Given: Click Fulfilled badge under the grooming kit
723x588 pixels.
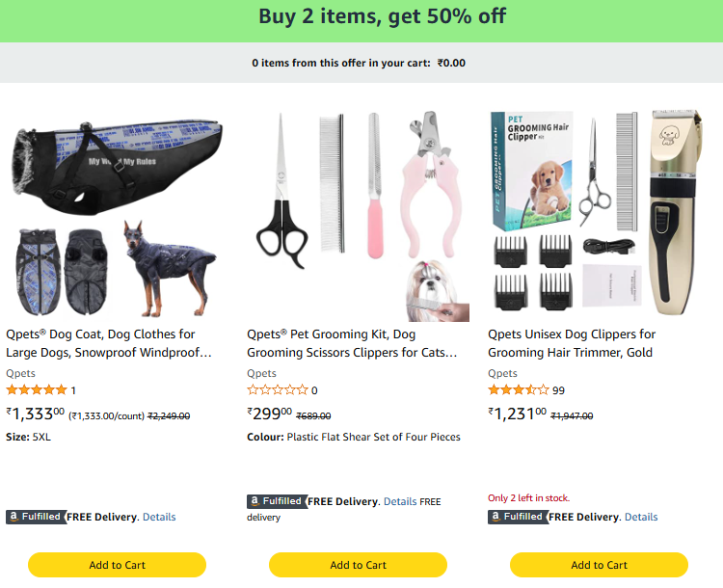Looking at the screenshot, I should 276,501.
